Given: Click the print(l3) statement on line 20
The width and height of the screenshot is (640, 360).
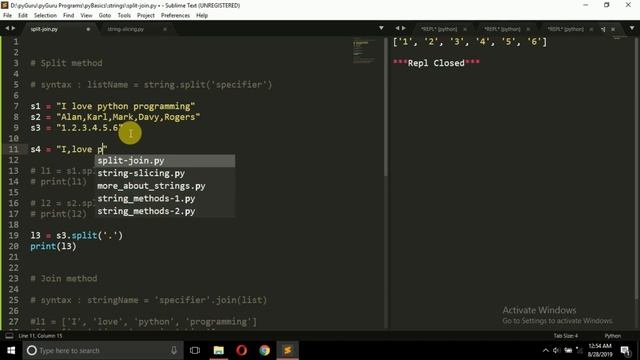Looking at the screenshot, I should (x=53, y=246).
